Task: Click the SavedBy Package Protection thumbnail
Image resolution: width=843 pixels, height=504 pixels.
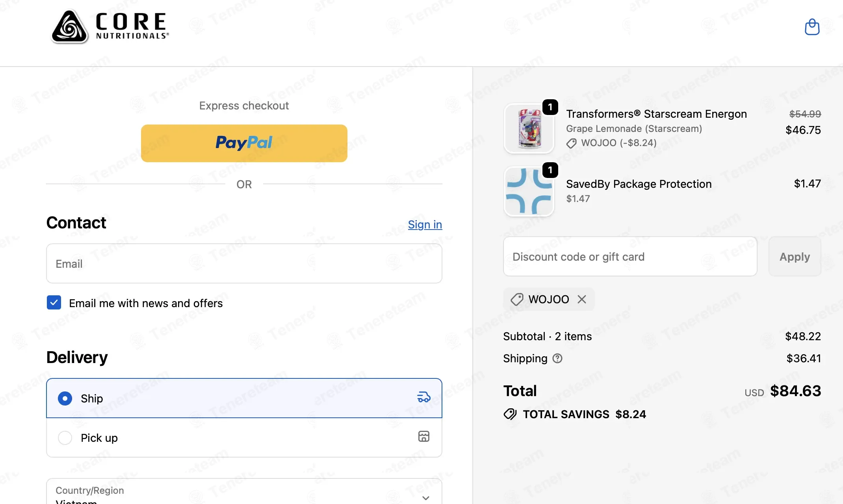Action: click(x=529, y=192)
